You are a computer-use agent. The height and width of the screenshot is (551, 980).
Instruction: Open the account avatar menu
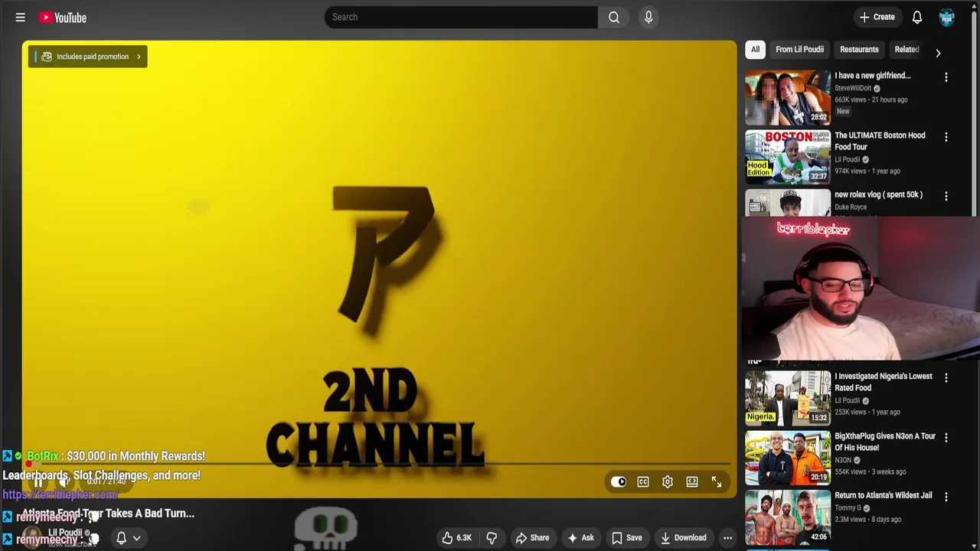click(x=947, y=17)
